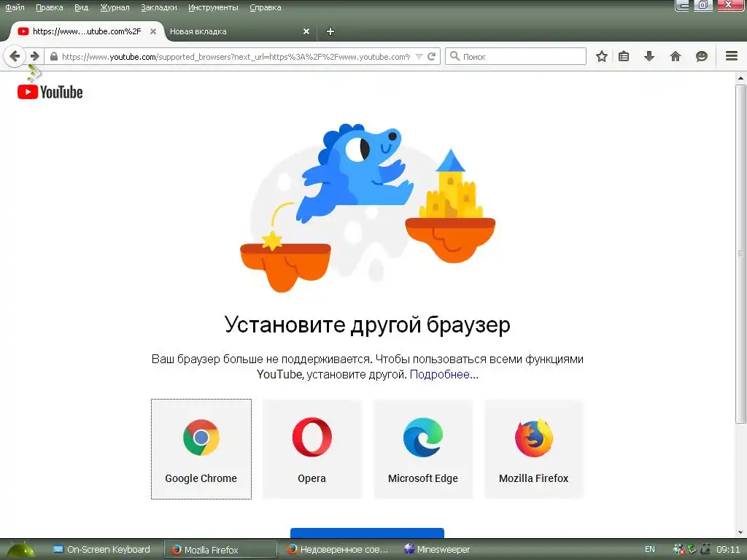Go back with the back arrow button
Screen dimensions: 747x560
pos(15,56)
